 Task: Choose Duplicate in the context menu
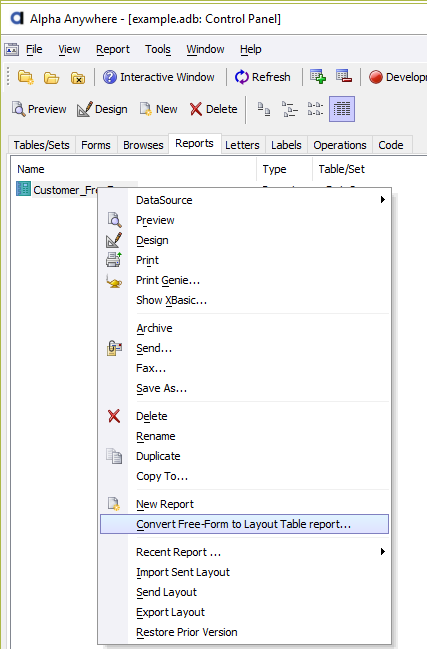pyautogui.click(x=244, y=456)
